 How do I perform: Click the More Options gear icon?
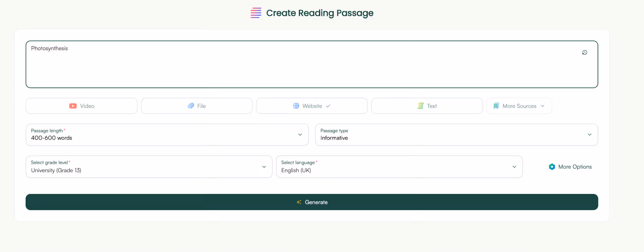552,167
